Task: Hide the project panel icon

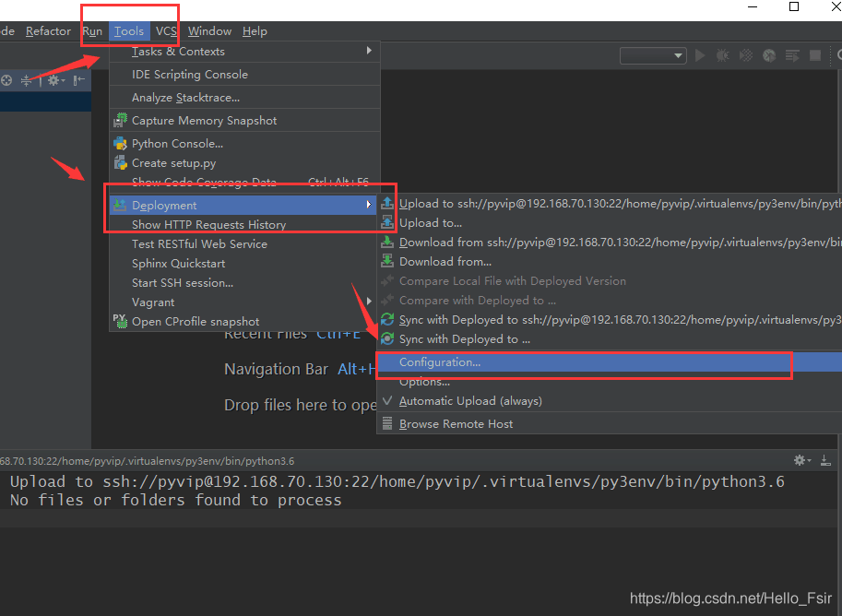Action: point(79,80)
